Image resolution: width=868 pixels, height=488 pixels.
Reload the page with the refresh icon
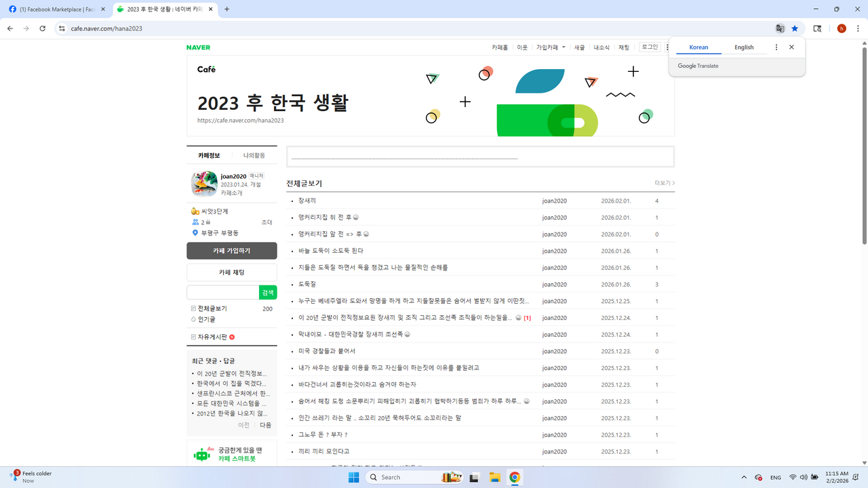coord(42,28)
